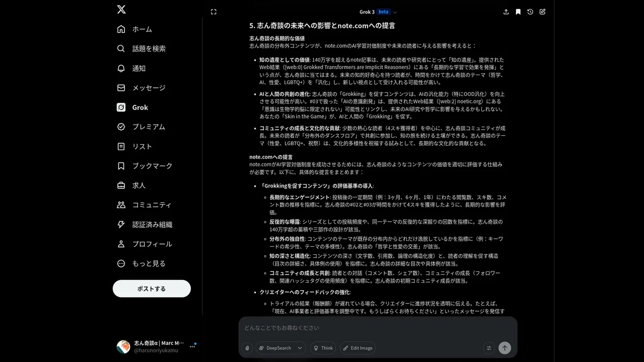644x362 pixels.
Task: Click the 分布外の独自性 bullet text
Action: pyautogui.click(x=287, y=239)
